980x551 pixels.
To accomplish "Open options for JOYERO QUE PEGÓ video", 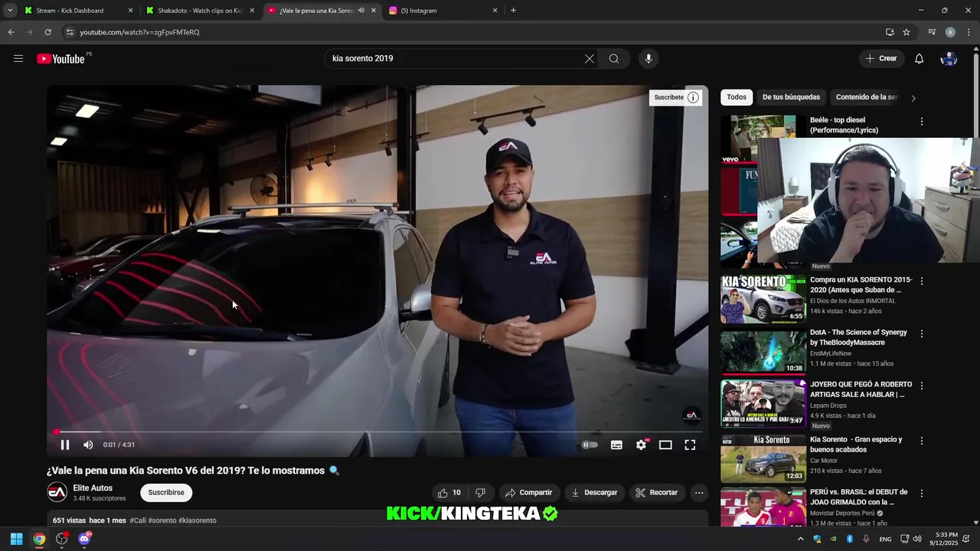I will point(922,386).
